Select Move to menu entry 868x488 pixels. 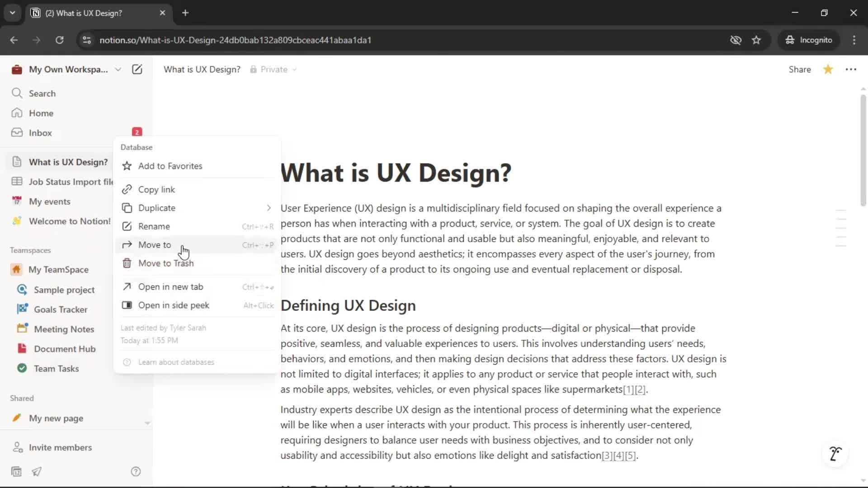[x=197, y=244]
